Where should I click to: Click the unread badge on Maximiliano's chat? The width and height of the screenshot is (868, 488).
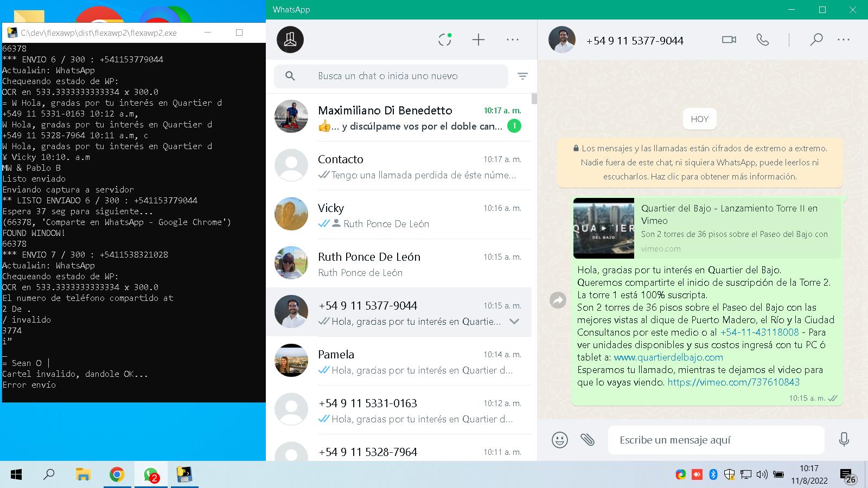click(x=514, y=126)
